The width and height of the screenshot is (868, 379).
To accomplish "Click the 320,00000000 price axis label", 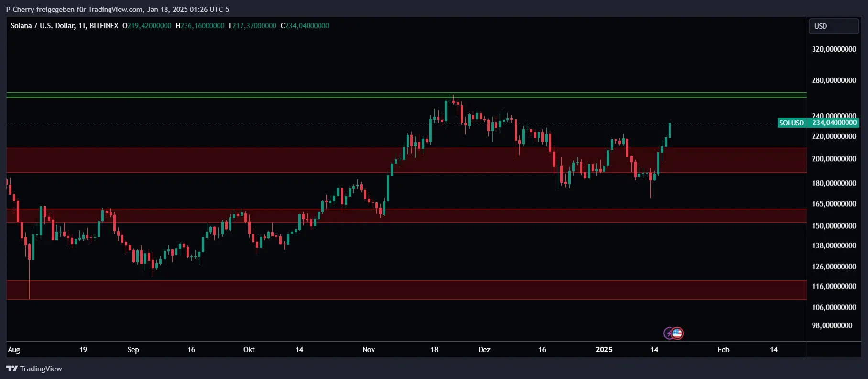I will click(834, 49).
